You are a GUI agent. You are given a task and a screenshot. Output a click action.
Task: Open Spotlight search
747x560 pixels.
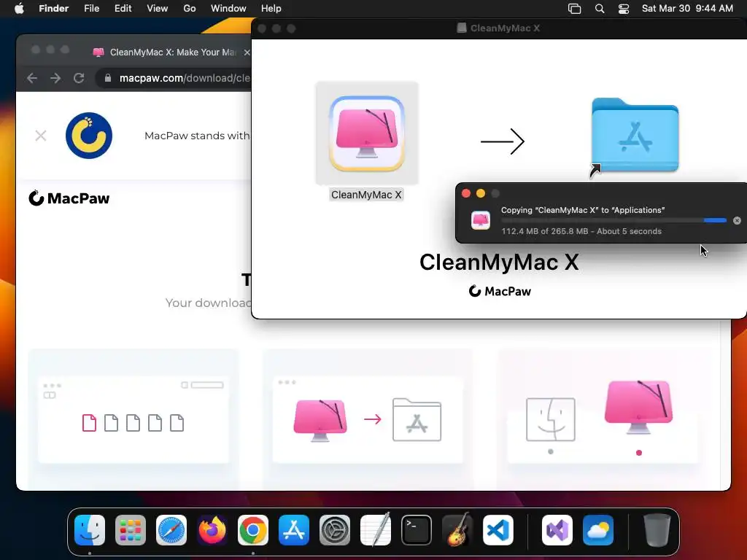(600, 9)
